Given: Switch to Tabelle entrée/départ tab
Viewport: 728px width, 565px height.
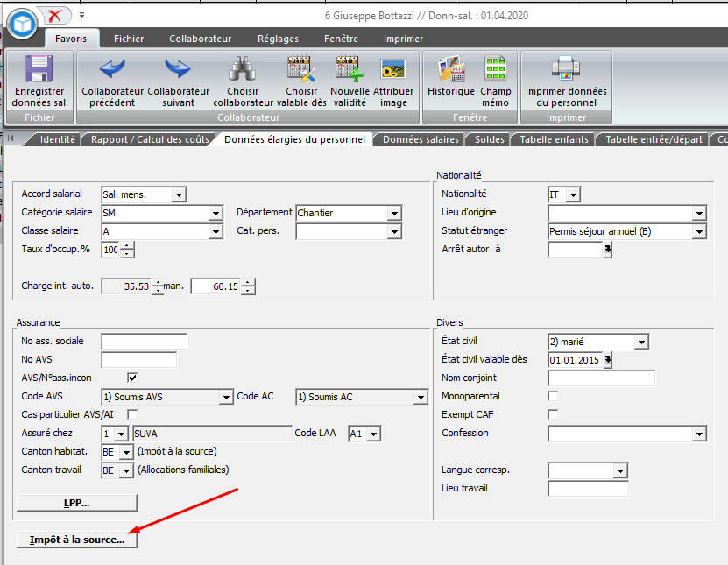Looking at the screenshot, I should pyautogui.click(x=654, y=139).
